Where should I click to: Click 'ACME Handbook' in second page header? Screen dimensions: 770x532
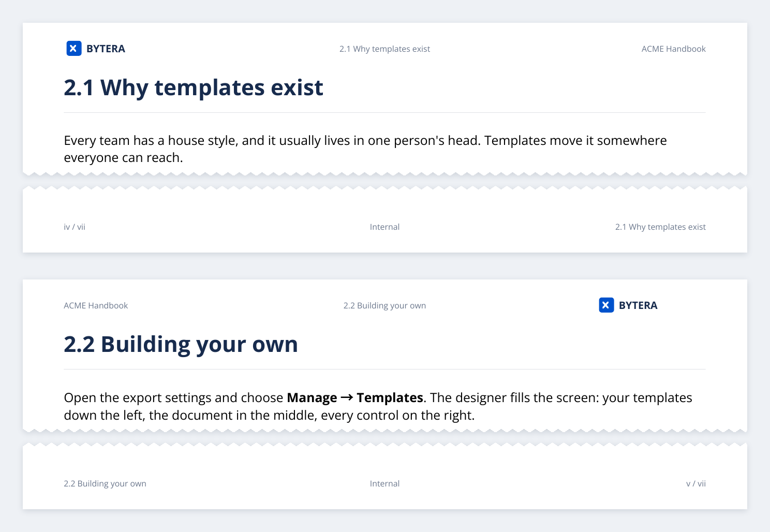tap(96, 305)
